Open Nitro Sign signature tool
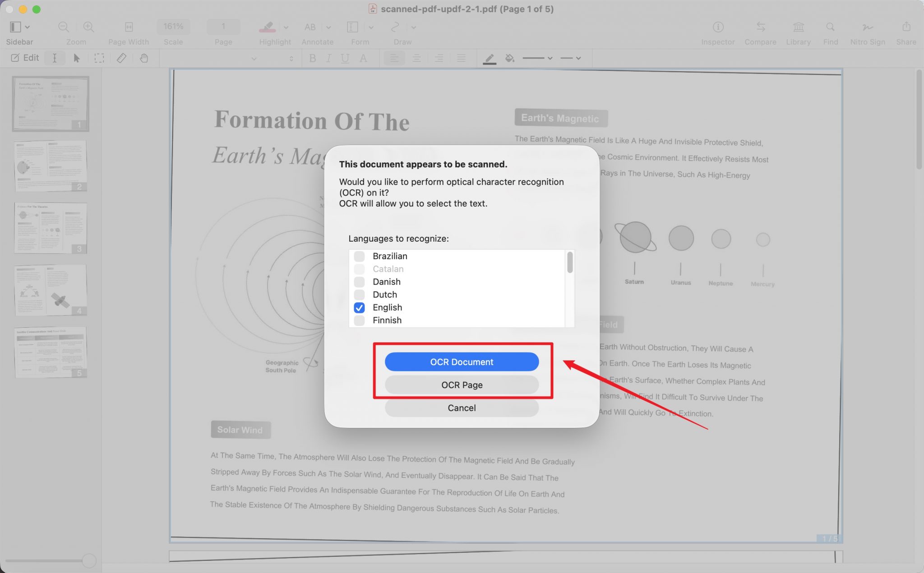The image size is (924, 573). click(x=867, y=27)
